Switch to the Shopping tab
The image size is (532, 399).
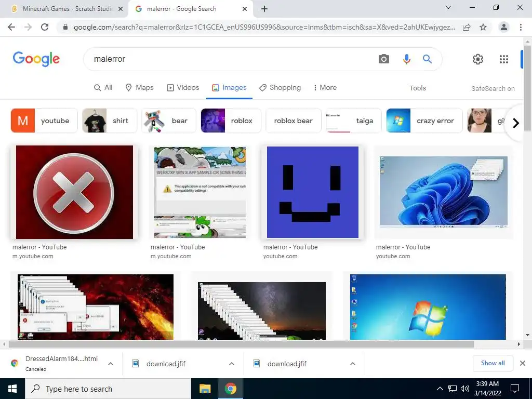click(280, 87)
